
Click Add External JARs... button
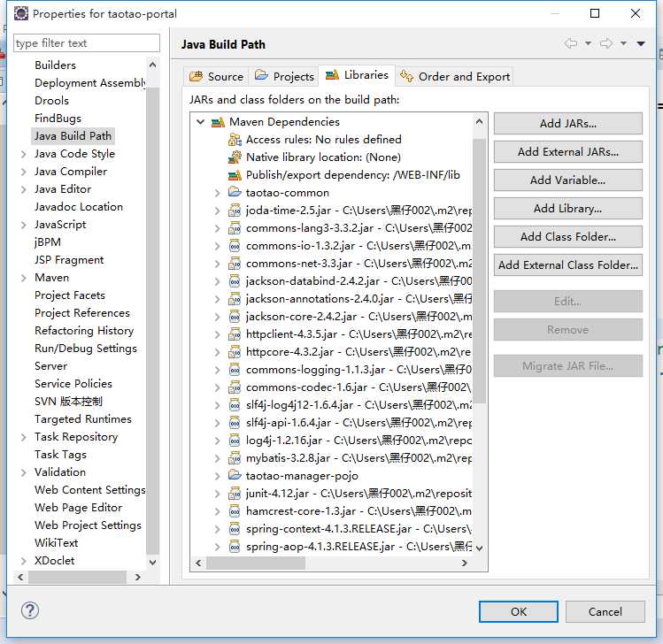click(568, 151)
